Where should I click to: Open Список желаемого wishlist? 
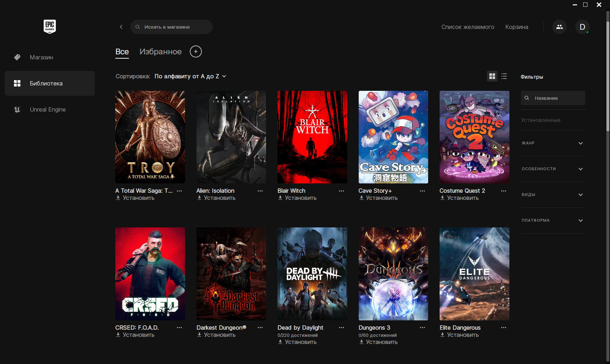[468, 27]
